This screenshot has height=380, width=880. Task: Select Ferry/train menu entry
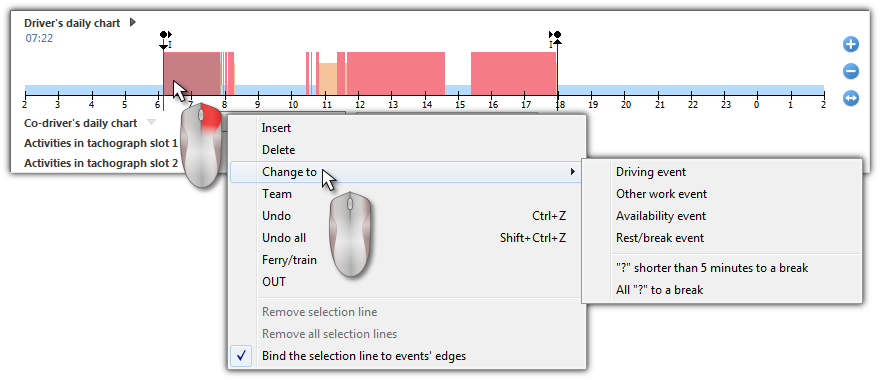pyautogui.click(x=289, y=260)
